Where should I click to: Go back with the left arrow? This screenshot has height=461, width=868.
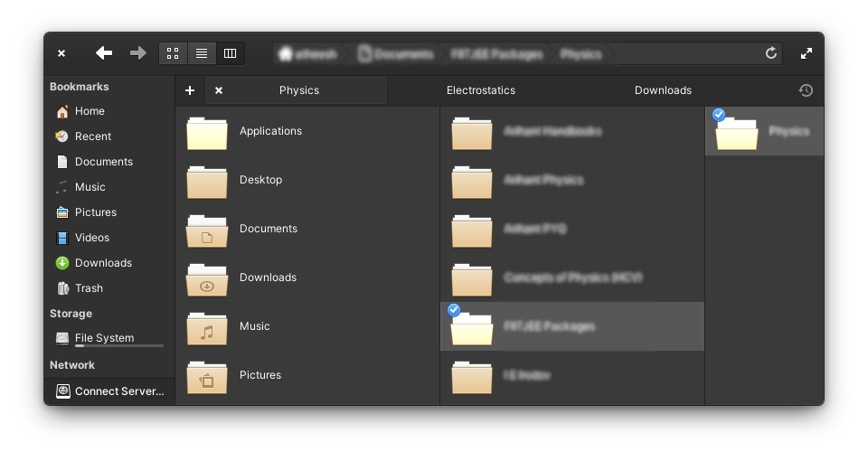[x=103, y=53]
